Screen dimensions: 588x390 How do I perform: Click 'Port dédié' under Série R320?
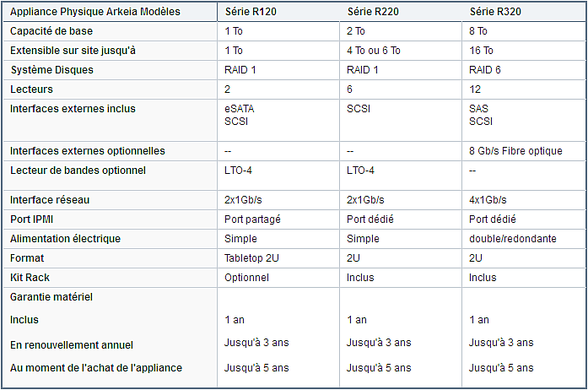pos(493,219)
